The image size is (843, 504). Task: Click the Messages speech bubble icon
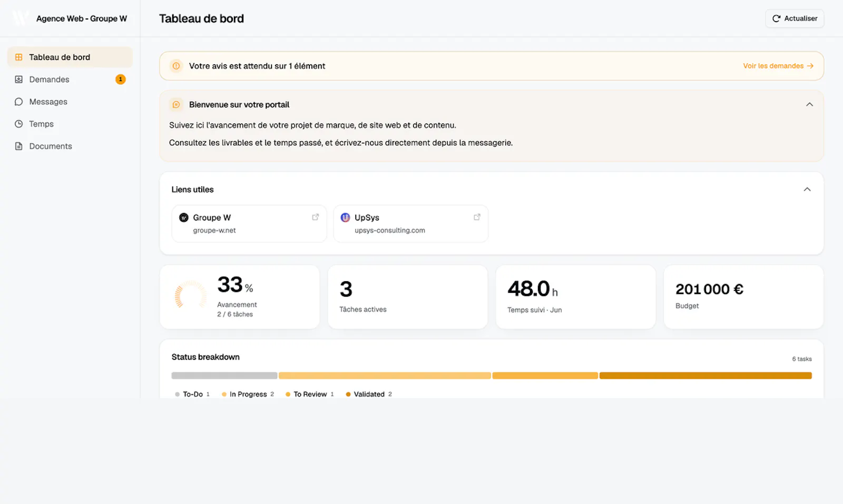19,102
